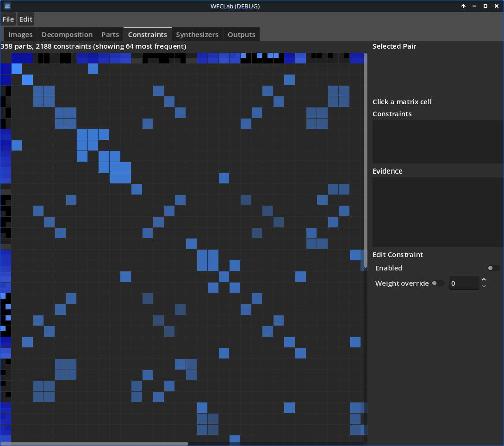The width and height of the screenshot is (504, 446).
Task: Click the WFCLab app icon in title bar
Action: pyautogui.click(x=7, y=6)
